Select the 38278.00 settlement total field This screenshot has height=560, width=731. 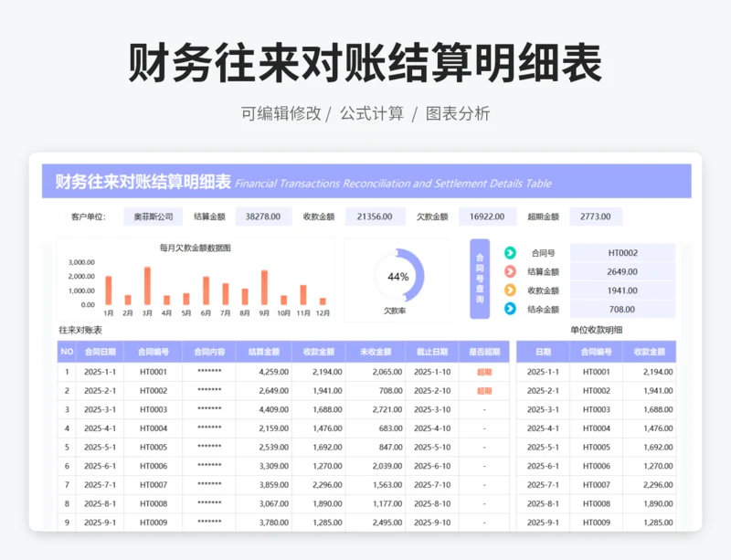click(x=263, y=217)
